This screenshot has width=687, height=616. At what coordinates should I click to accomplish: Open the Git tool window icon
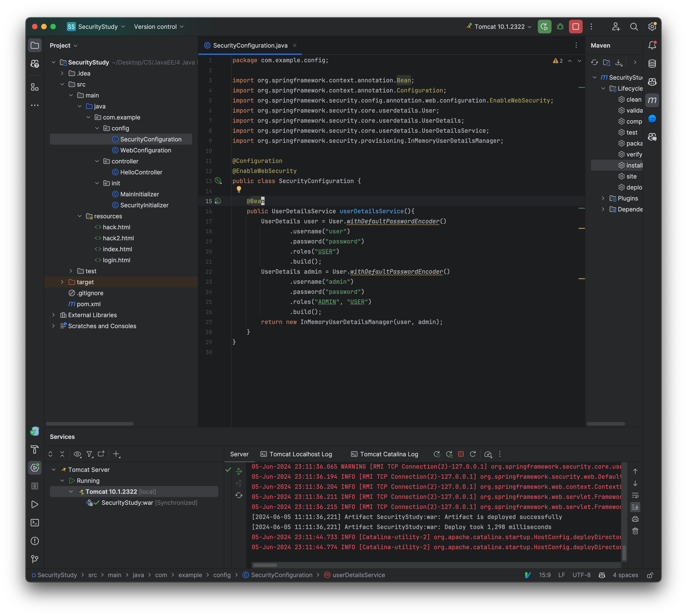(35, 559)
